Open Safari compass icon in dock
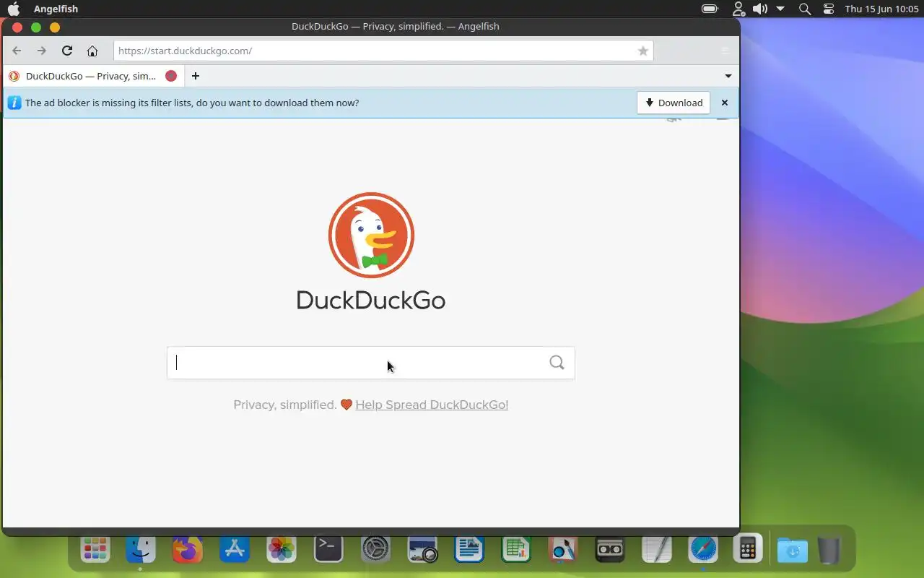This screenshot has width=924, height=578. (703, 549)
